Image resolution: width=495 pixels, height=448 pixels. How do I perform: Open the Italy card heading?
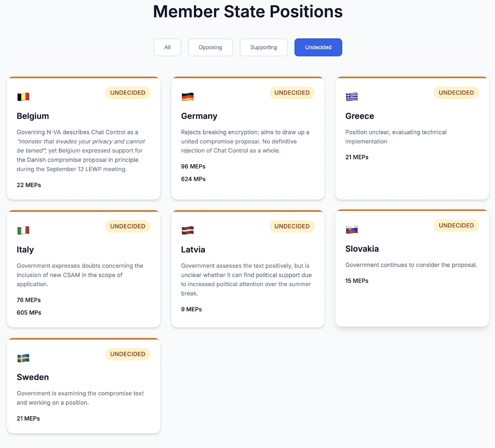(x=25, y=249)
